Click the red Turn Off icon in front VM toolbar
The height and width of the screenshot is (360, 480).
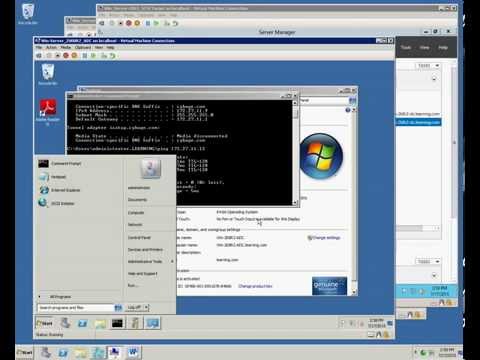tap(66, 56)
